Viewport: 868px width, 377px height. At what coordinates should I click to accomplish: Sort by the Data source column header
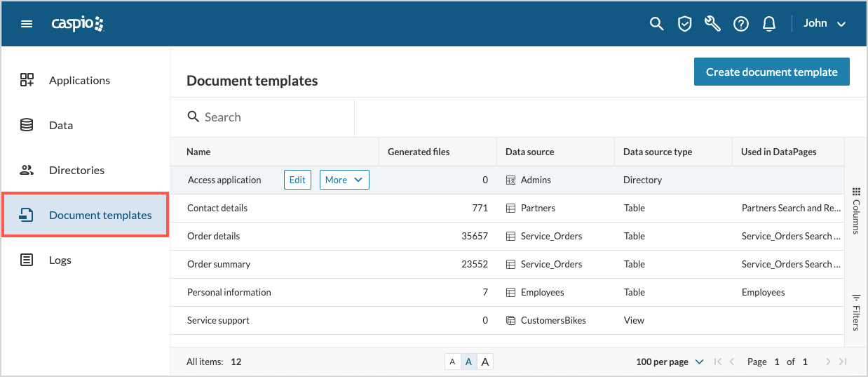click(x=555, y=152)
